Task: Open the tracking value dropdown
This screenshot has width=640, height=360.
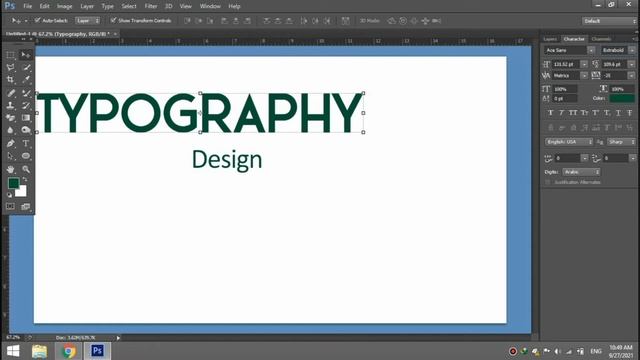Action: click(631, 76)
